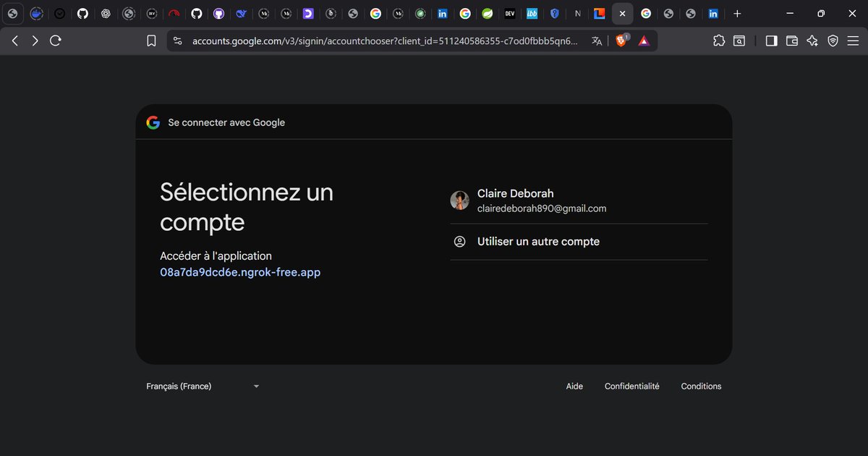868x456 pixels.
Task: Select the Claire Deborah account
Action: [579, 200]
